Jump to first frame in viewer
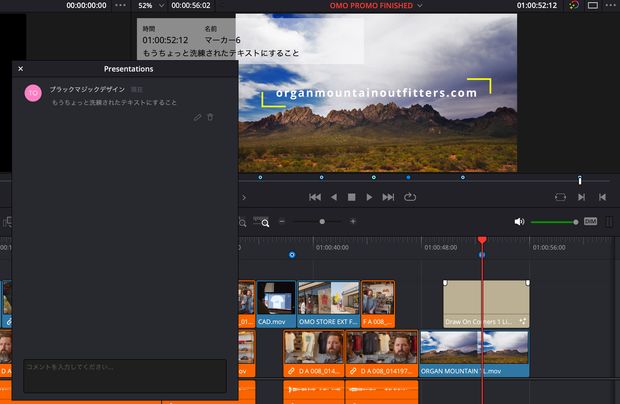This screenshot has width=620, height=404. 315,197
